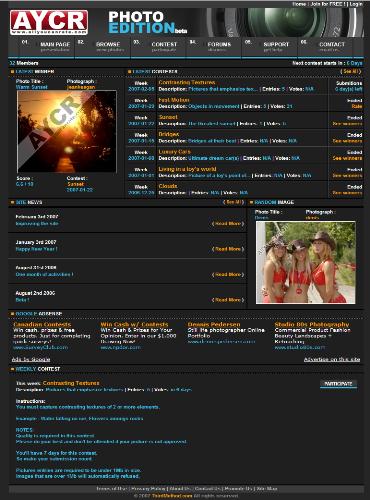
Task: Open the Warm Sunset photo thumbnail
Action: (x=67, y=131)
